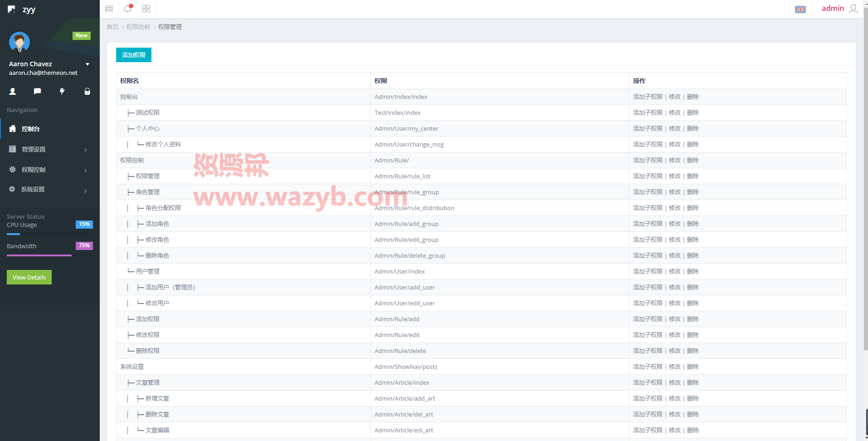Open the notification bell icon
Screen dimensions: 868x441
(x=127, y=8)
